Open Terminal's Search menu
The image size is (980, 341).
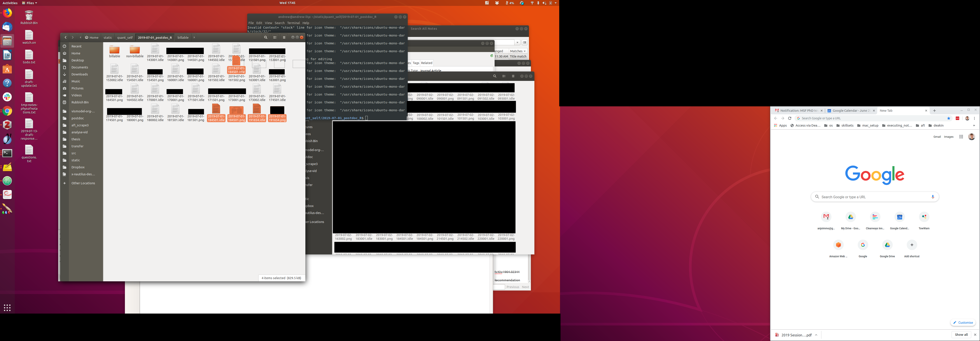279,23
